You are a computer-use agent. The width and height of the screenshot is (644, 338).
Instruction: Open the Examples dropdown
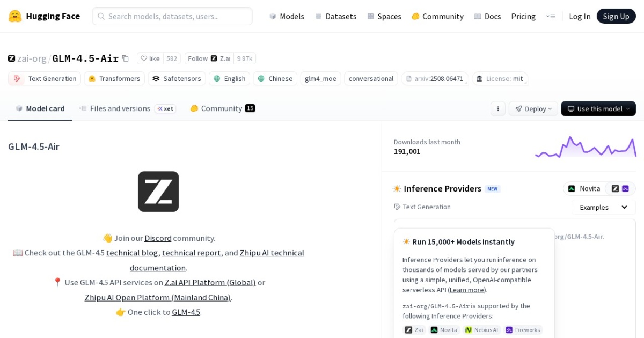click(603, 207)
